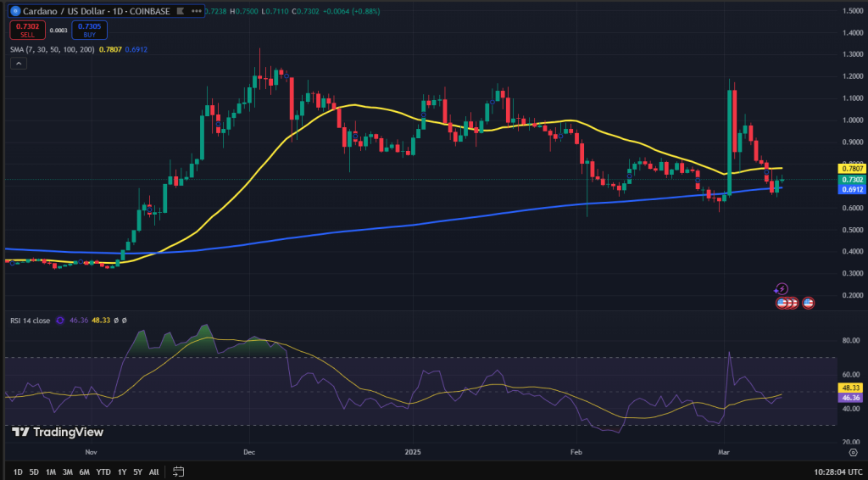Click the purple lightning event marker

coord(781,289)
